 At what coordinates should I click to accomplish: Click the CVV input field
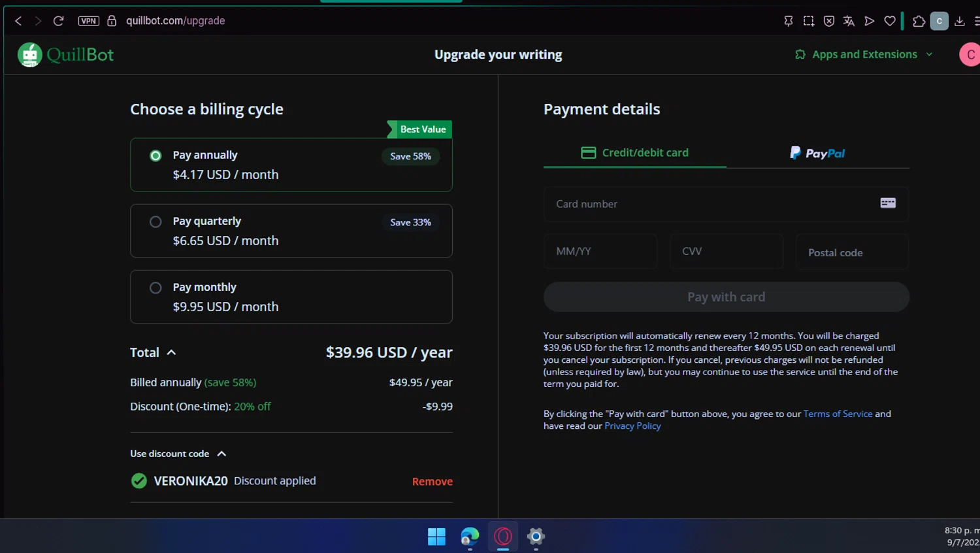point(727,252)
